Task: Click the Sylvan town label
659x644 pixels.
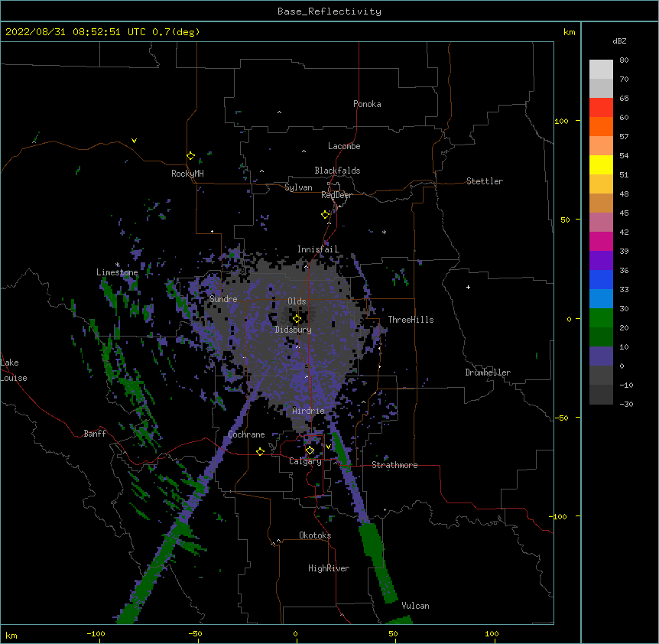Action: click(x=298, y=187)
